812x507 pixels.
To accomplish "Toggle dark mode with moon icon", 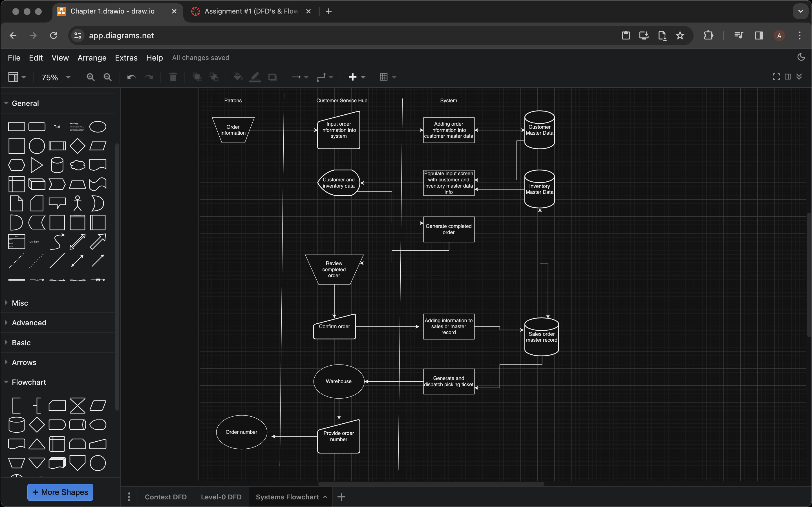I will coord(801,57).
